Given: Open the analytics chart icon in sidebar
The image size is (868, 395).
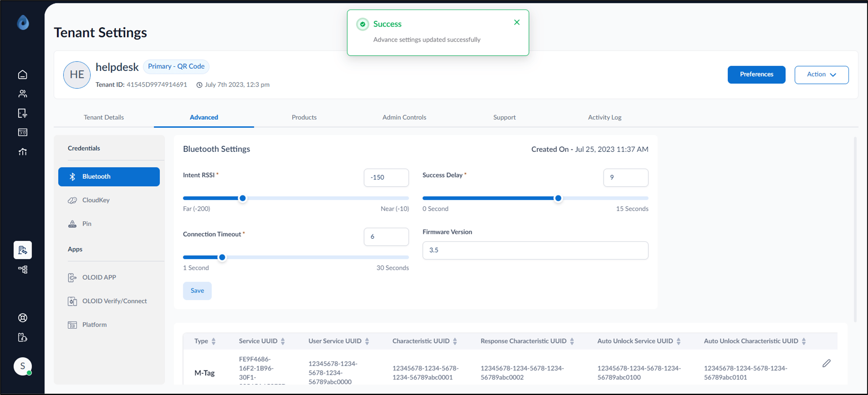Looking at the screenshot, I should [23, 152].
